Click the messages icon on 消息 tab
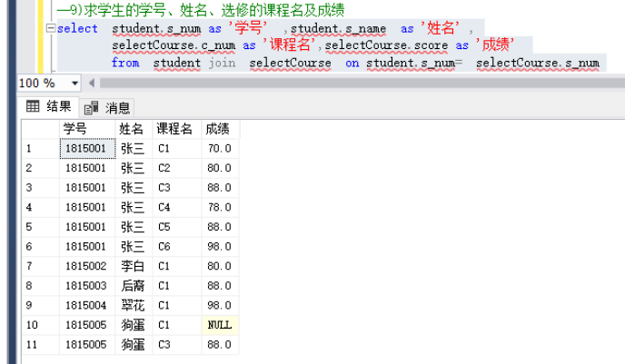The height and width of the screenshot is (364, 625). [x=91, y=107]
